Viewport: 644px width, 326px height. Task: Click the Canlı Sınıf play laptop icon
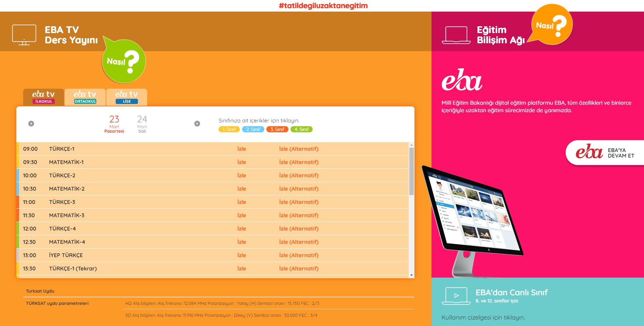click(x=456, y=296)
